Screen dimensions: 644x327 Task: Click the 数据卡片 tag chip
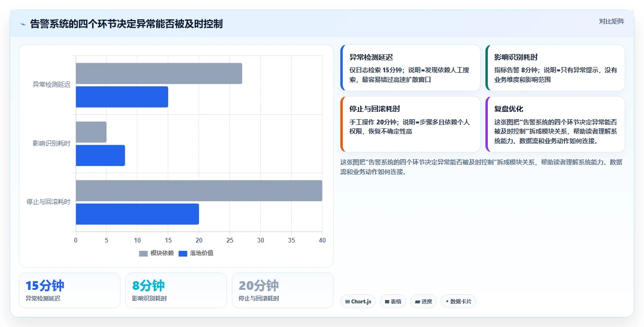point(458,301)
